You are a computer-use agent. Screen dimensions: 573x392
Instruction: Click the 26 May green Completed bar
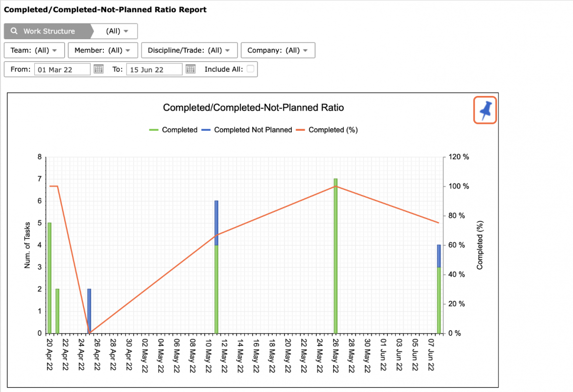click(x=335, y=256)
